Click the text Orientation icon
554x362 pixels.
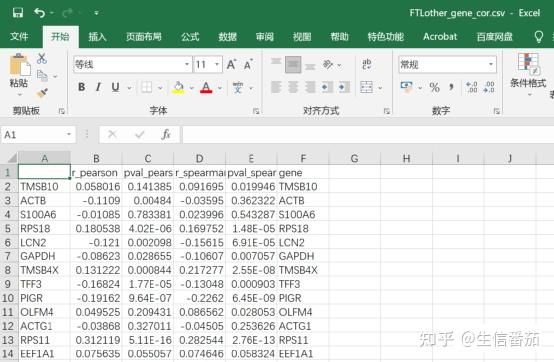(328, 65)
